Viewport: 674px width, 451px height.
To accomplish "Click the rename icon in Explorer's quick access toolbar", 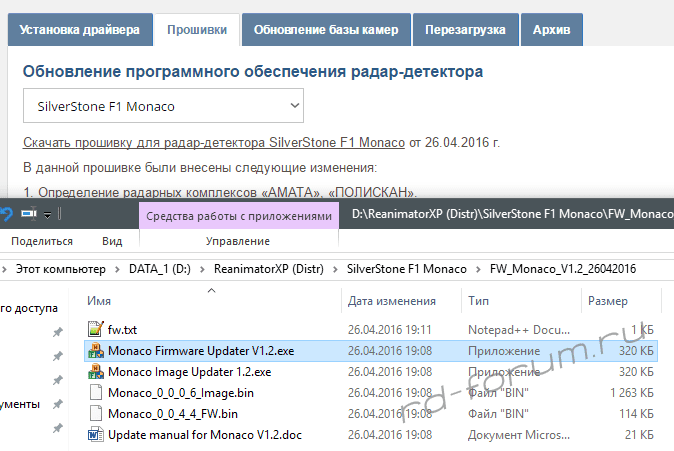I will point(29,213).
